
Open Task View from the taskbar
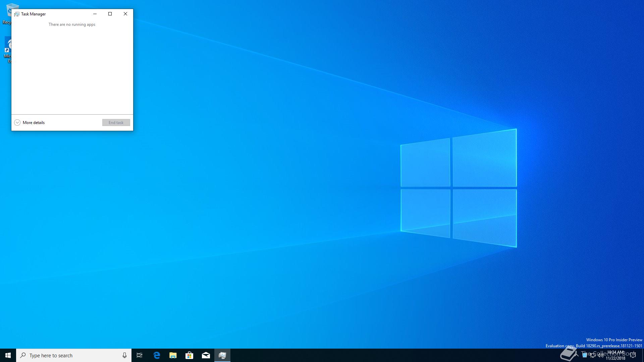click(x=140, y=355)
